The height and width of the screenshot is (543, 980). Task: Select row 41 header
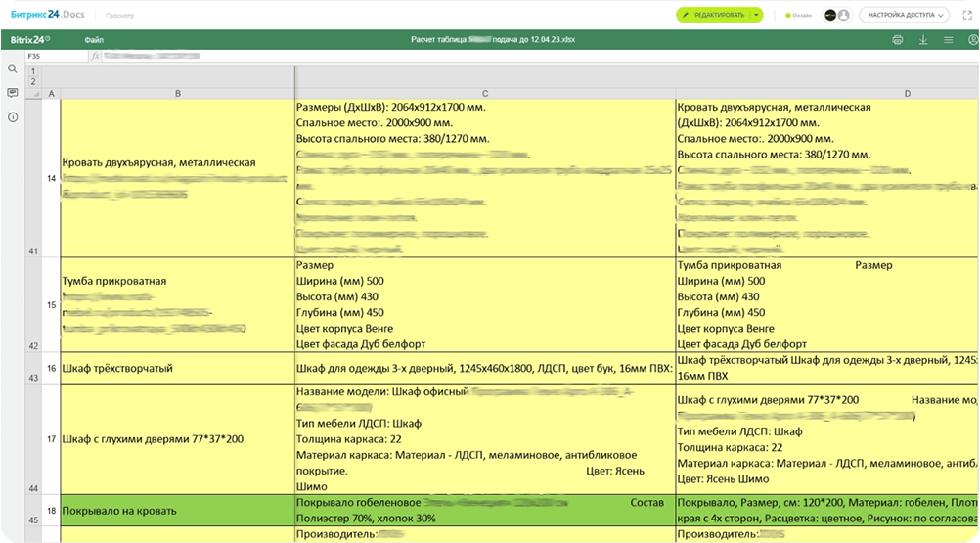(x=33, y=178)
